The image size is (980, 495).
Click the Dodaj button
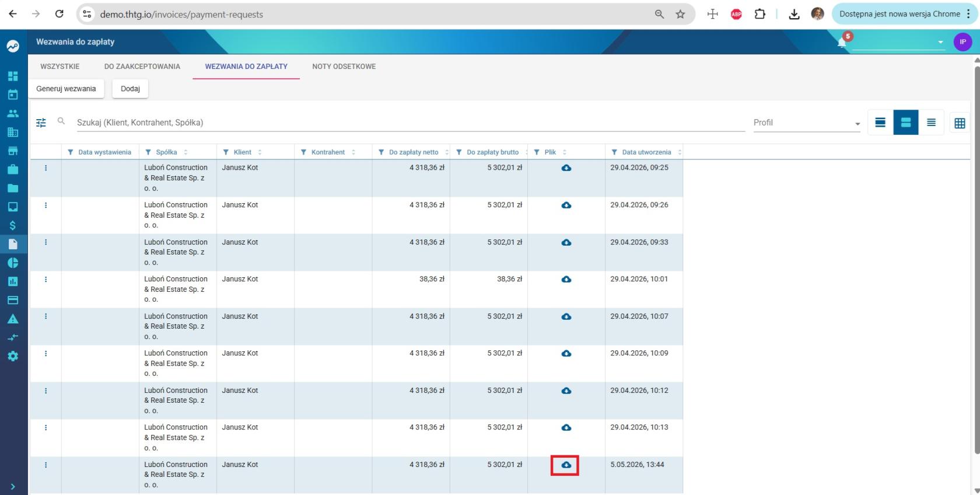(x=130, y=89)
